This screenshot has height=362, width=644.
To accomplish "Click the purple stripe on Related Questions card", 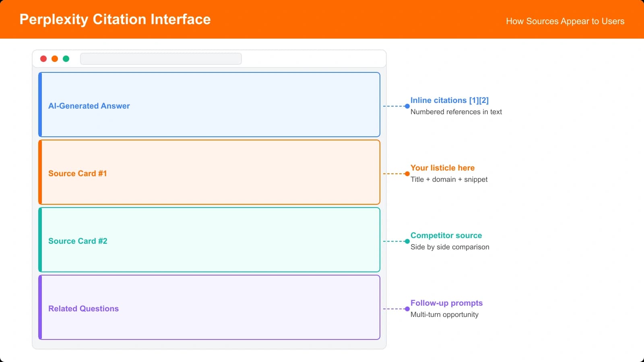I will (40, 307).
